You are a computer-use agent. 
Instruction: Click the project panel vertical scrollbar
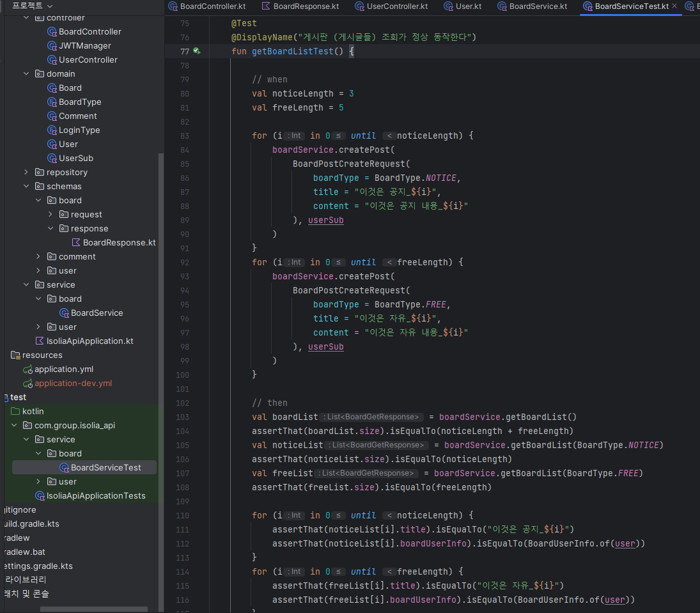161,382
